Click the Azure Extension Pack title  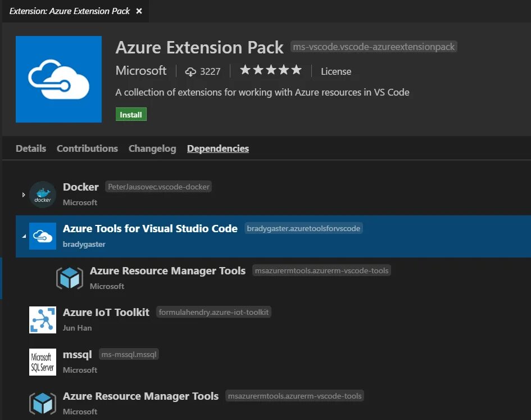coord(199,47)
